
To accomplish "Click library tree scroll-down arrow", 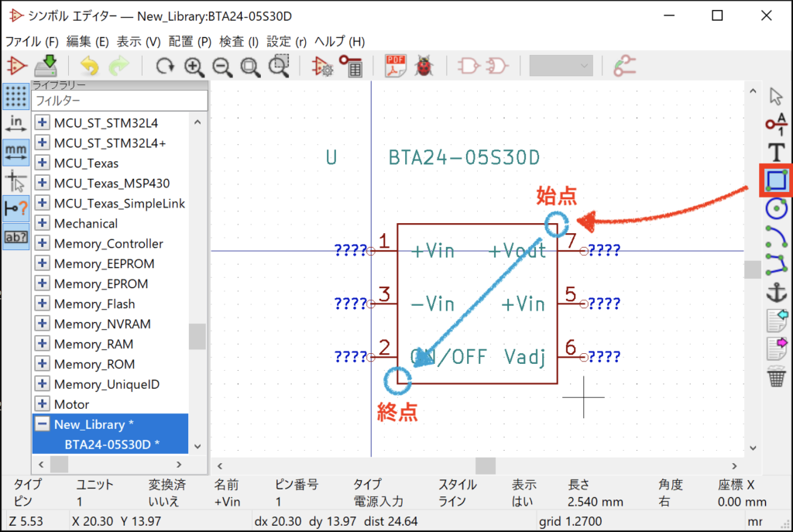I will pos(197,446).
